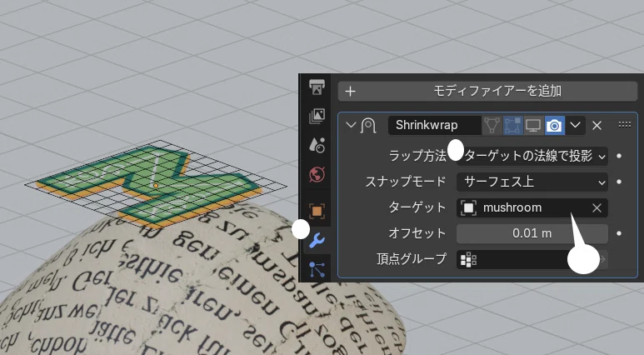Animate ラップ方法 property dot
644x355 pixels.
click(x=619, y=156)
